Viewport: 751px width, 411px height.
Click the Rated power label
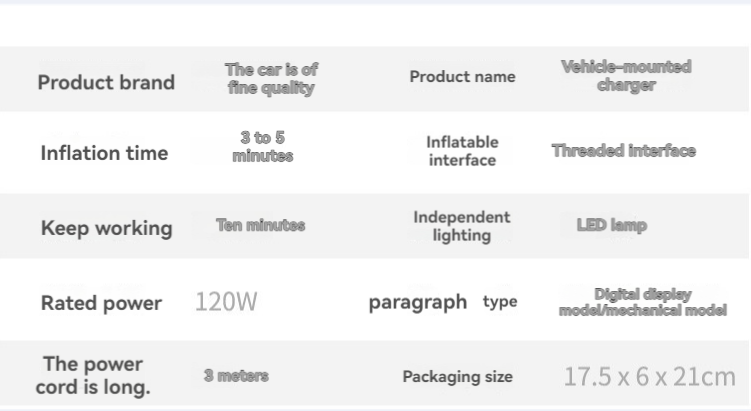tap(102, 303)
